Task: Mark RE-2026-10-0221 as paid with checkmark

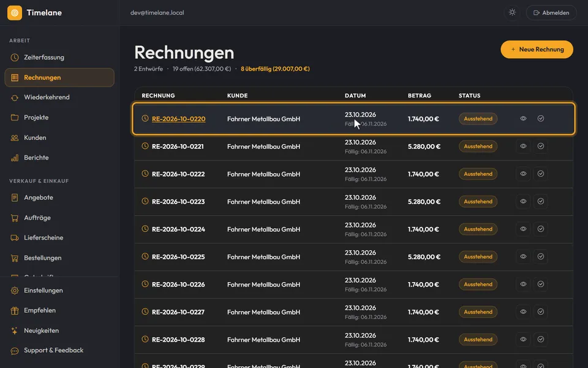Action: coord(541,146)
